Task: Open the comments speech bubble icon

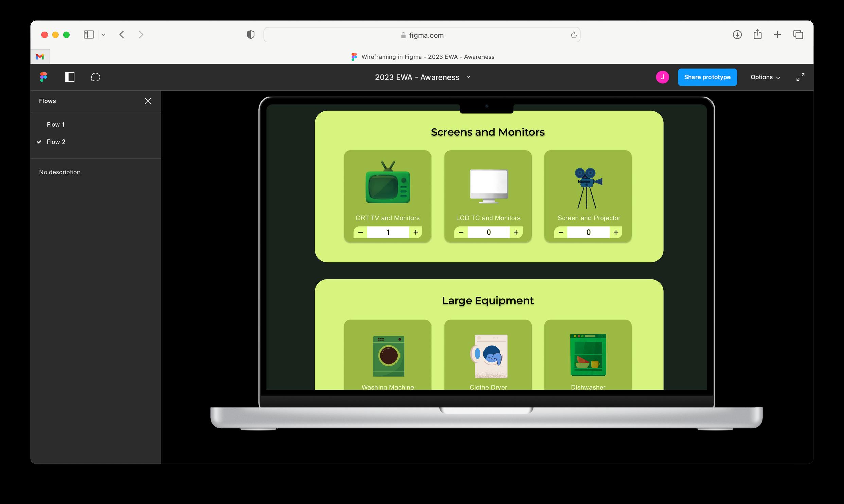Action: pyautogui.click(x=95, y=77)
